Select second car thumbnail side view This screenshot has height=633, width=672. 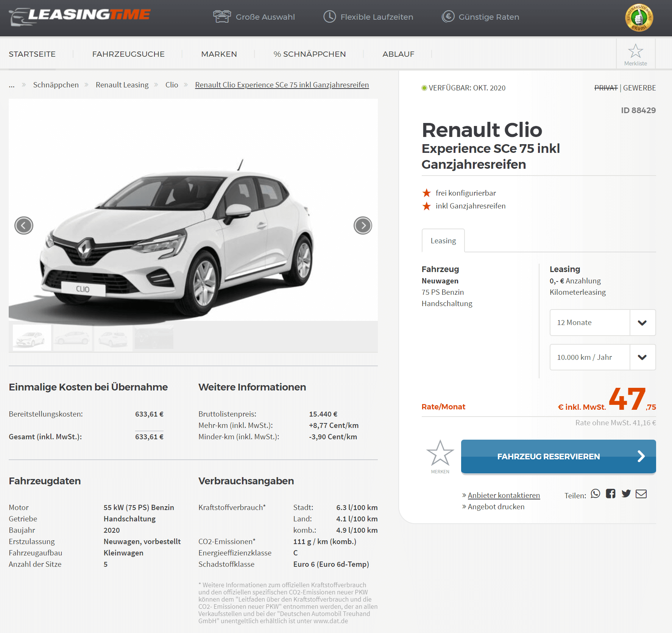click(73, 337)
